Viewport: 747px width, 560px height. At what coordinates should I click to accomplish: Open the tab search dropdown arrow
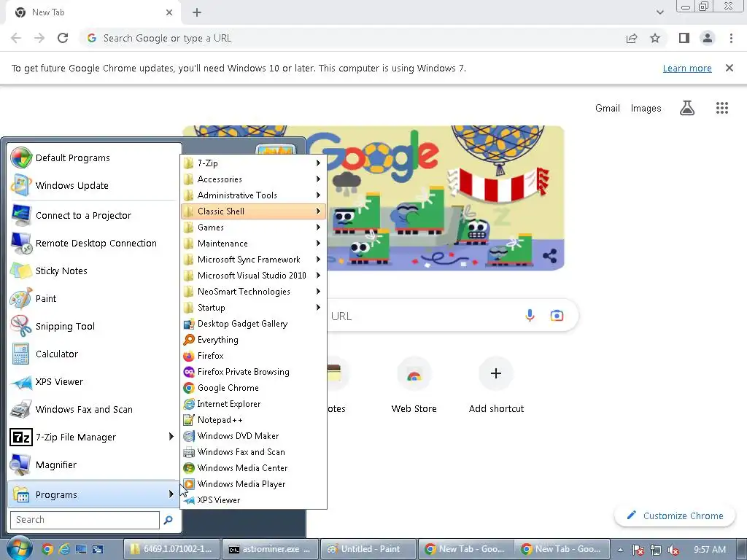[x=659, y=12]
